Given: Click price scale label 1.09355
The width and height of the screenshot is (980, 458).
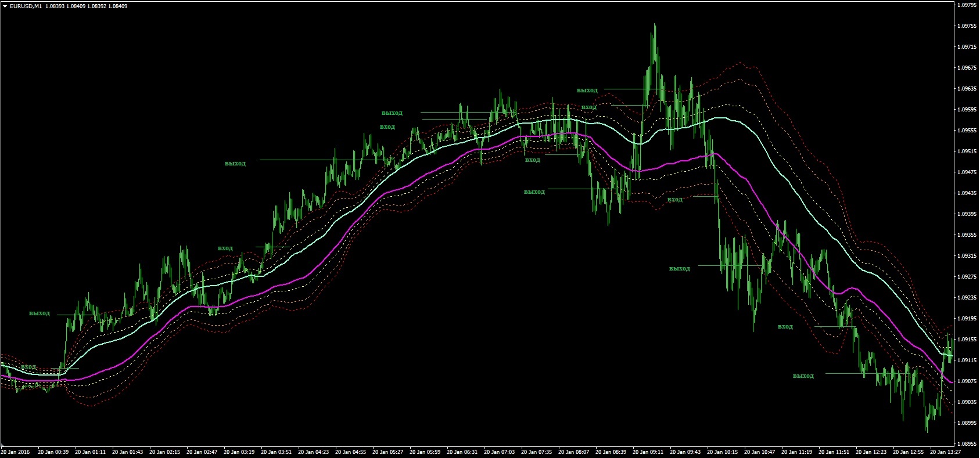Looking at the screenshot, I should coord(967,235).
